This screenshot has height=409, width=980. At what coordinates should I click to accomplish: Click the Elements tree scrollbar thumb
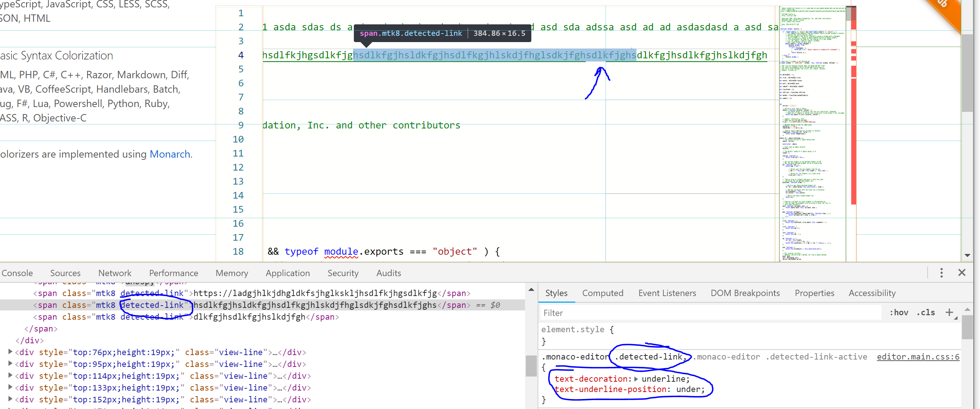[531, 366]
